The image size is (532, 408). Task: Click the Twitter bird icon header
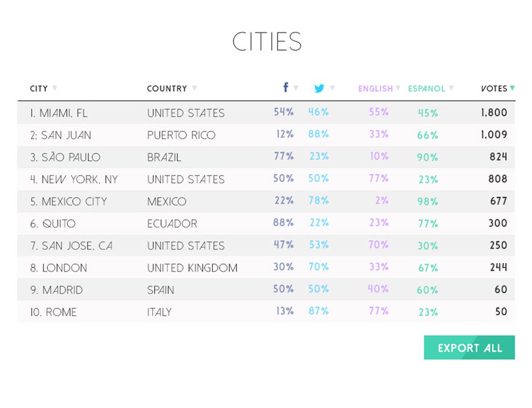(x=319, y=88)
